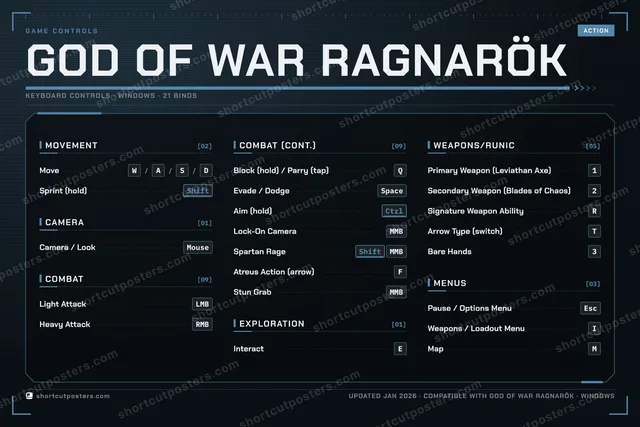Click the 'Light Attack' label
The width and height of the screenshot is (640, 427).
[x=63, y=304]
